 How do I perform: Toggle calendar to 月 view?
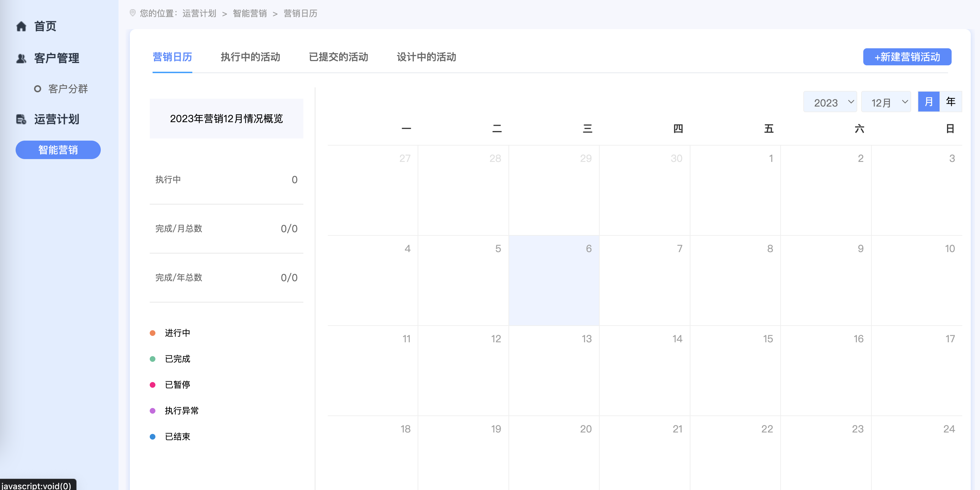(929, 102)
